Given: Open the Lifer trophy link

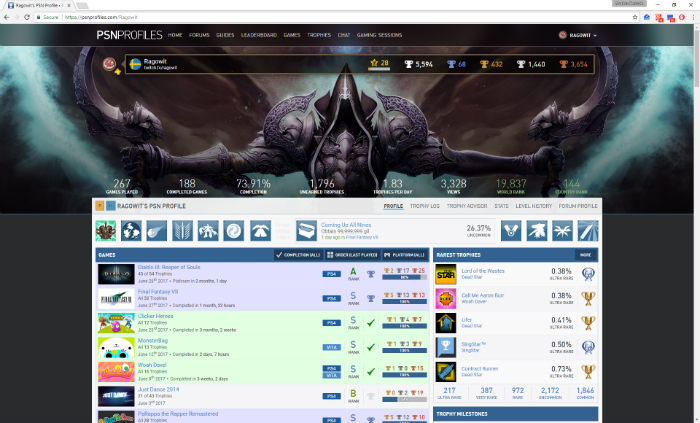Looking at the screenshot, I should click(467, 320).
